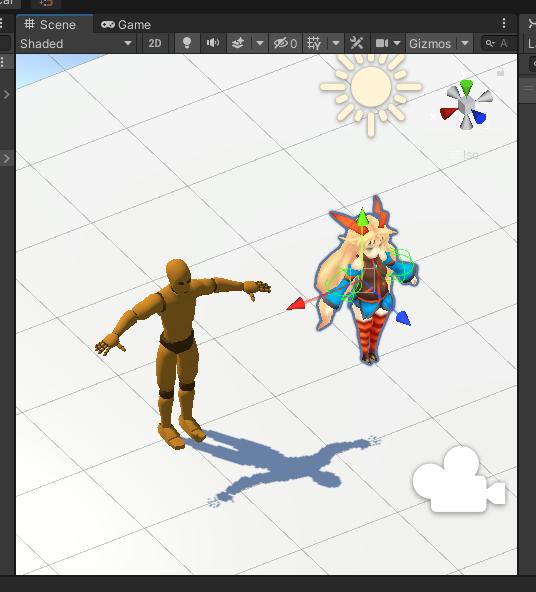Click the red X axis cone on orientation gizmo
The height and width of the screenshot is (592, 536).
point(448,113)
